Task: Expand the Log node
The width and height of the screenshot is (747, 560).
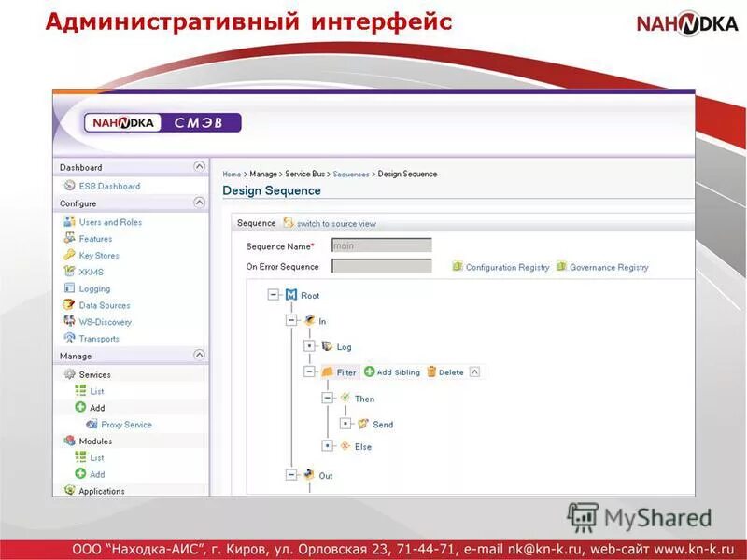Action: (x=309, y=346)
